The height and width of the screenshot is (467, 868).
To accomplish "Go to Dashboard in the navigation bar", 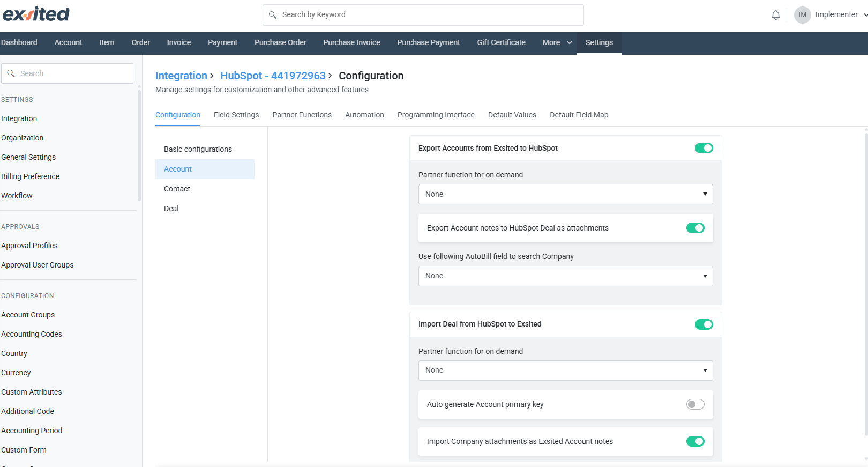I will point(19,43).
